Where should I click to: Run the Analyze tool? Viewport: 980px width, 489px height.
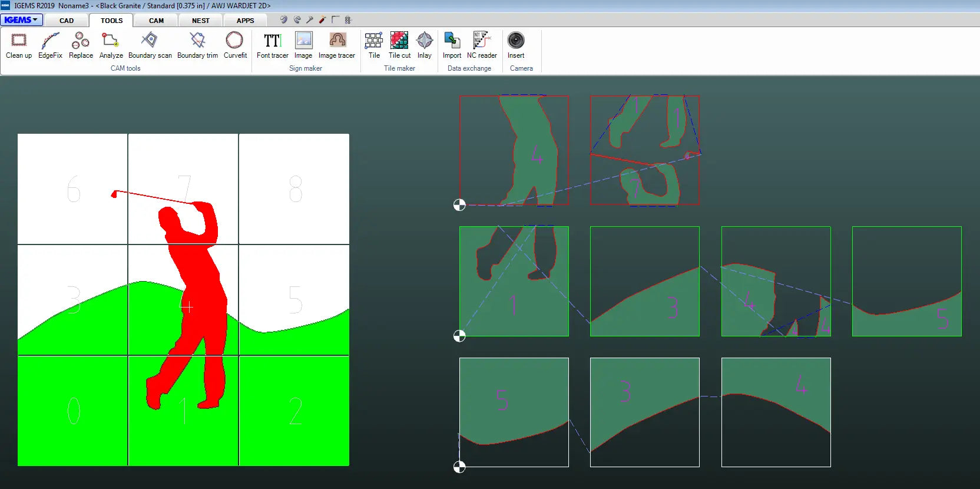(111, 45)
